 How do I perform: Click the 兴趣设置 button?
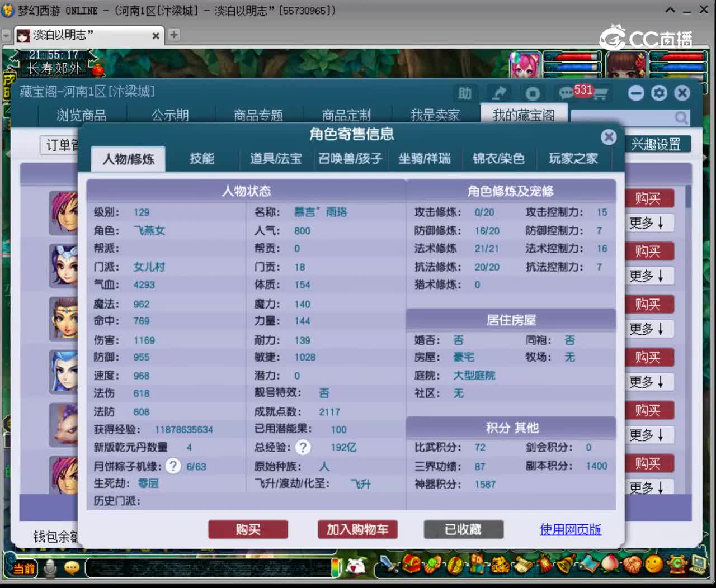[657, 145]
